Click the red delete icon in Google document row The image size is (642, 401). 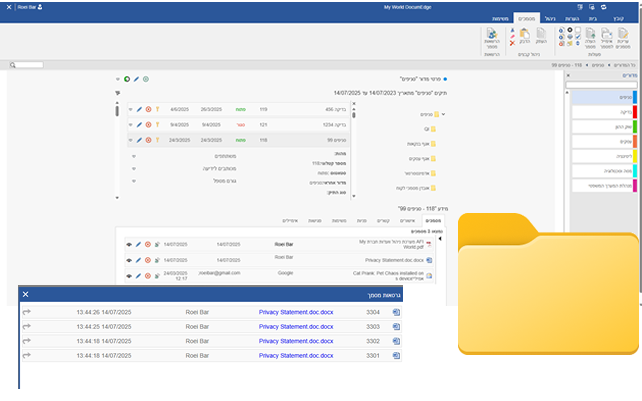pyautogui.click(x=147, y=274)
